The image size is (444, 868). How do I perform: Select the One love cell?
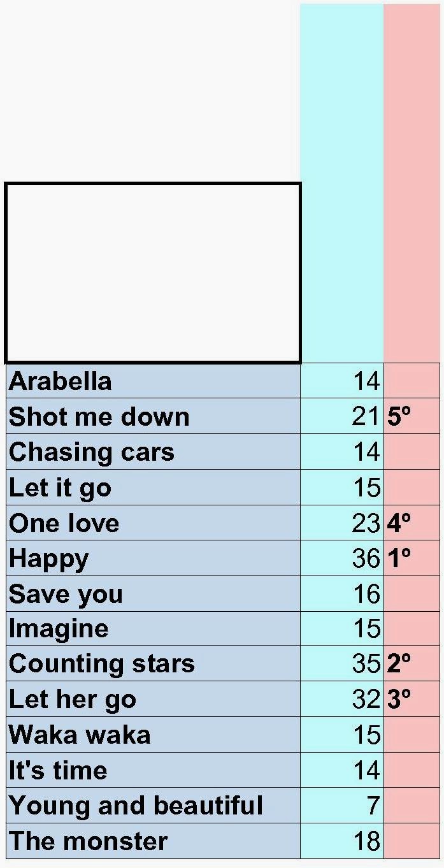tap(153, 523)
